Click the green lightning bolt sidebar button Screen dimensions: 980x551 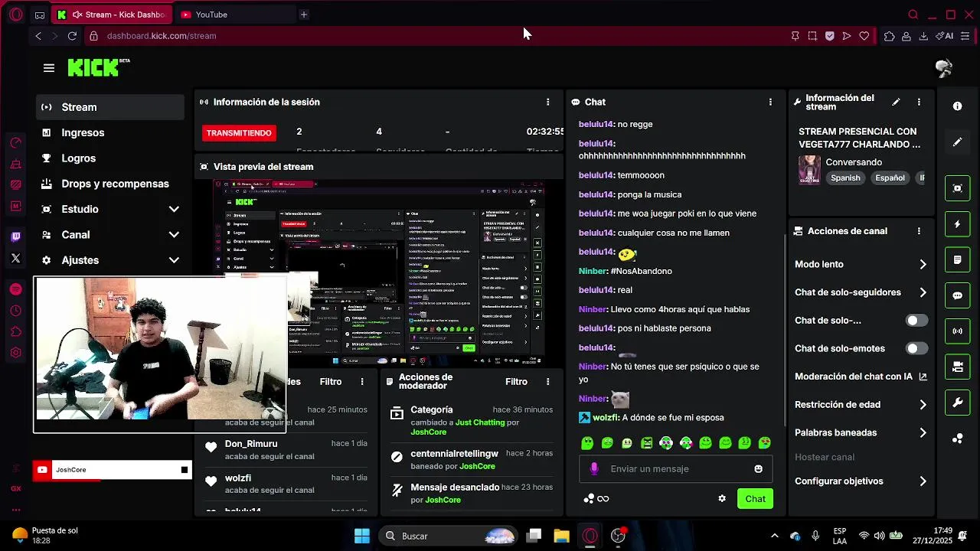(x=957, y=224)
